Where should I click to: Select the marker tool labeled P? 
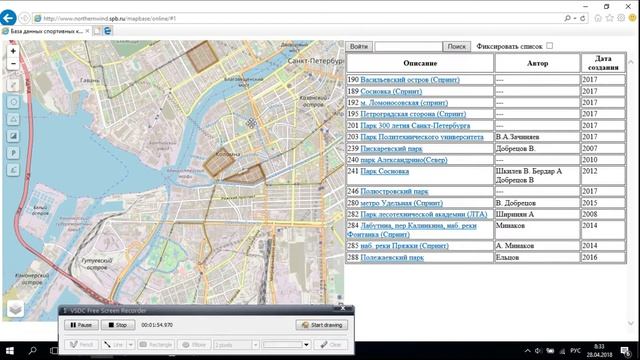point(13,153)
